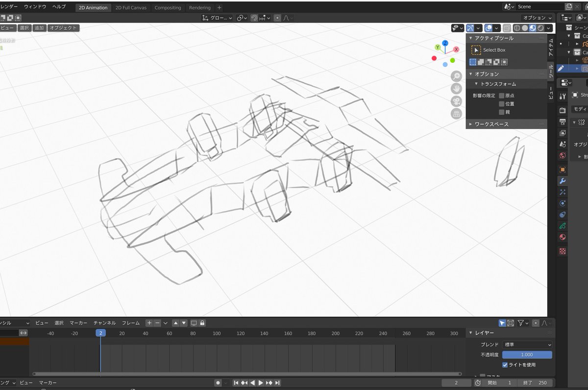The width and height of the screenshot is (588, 390).
Task: Select solid viewport shading mode icon
Action: (x=525, y=28)
